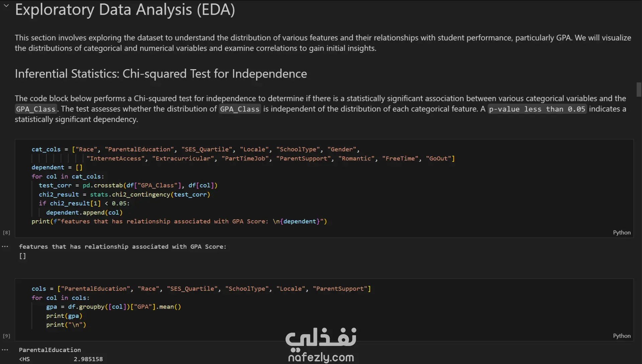Viewport: 642px width, 364px height.
Task: Open output actions menu for ParentalEducation output
Action: click(x=5, y=350)
